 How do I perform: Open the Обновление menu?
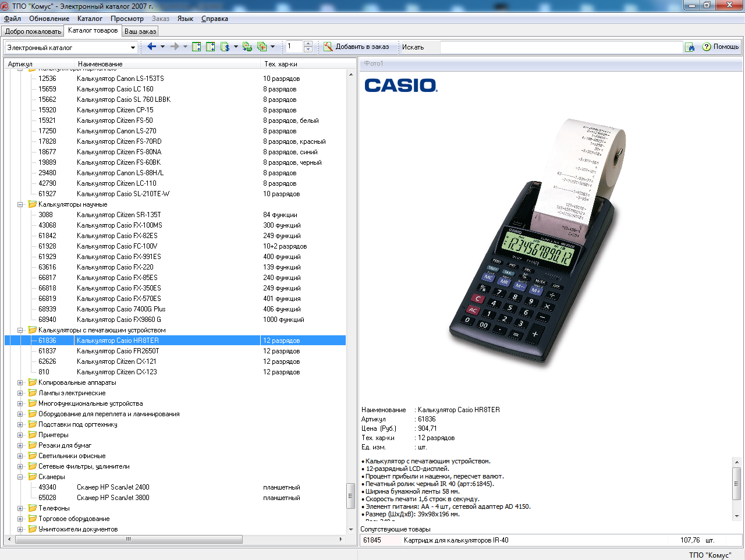tap(49, 19)
